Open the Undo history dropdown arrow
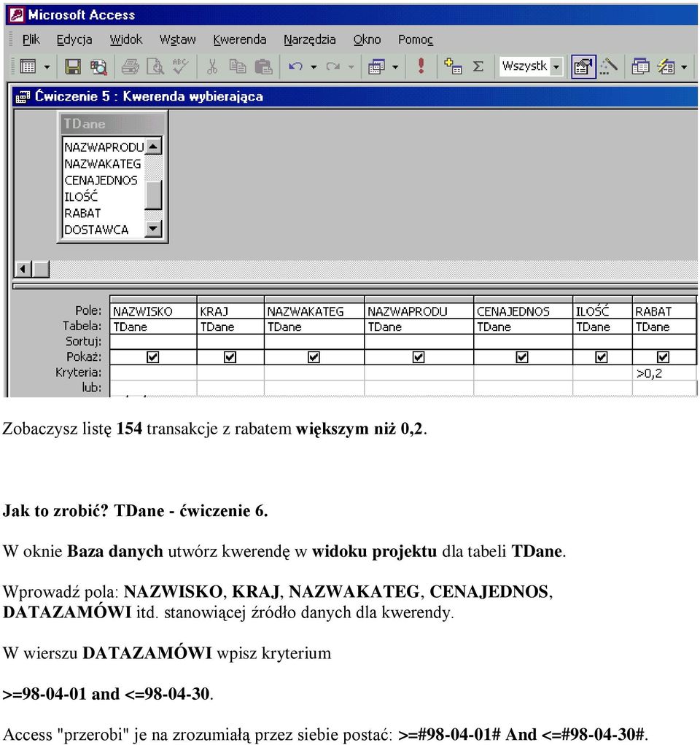 tap(314, 67)
